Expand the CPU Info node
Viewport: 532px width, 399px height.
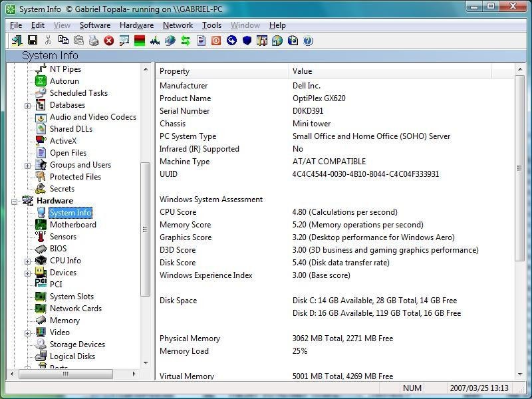point(28,261)
